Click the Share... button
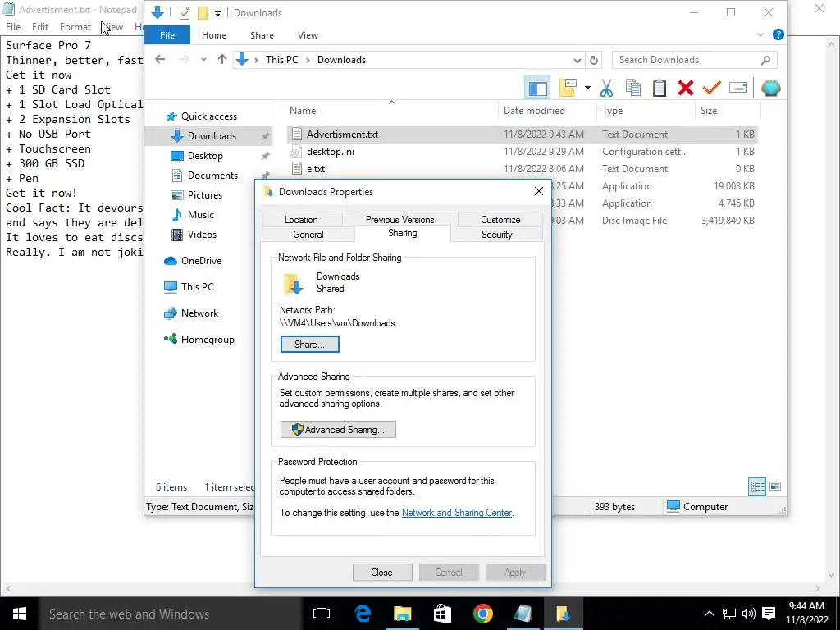Screen dimensions: 840x630 309,345
